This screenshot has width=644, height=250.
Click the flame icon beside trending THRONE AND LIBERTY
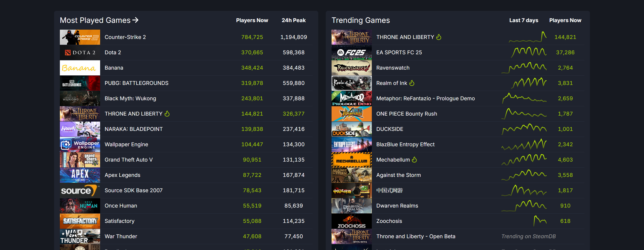[439, 37]
